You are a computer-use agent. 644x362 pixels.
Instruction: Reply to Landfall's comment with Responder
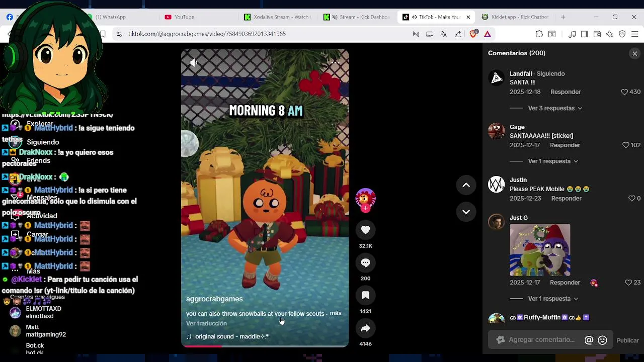pos(566,92)
